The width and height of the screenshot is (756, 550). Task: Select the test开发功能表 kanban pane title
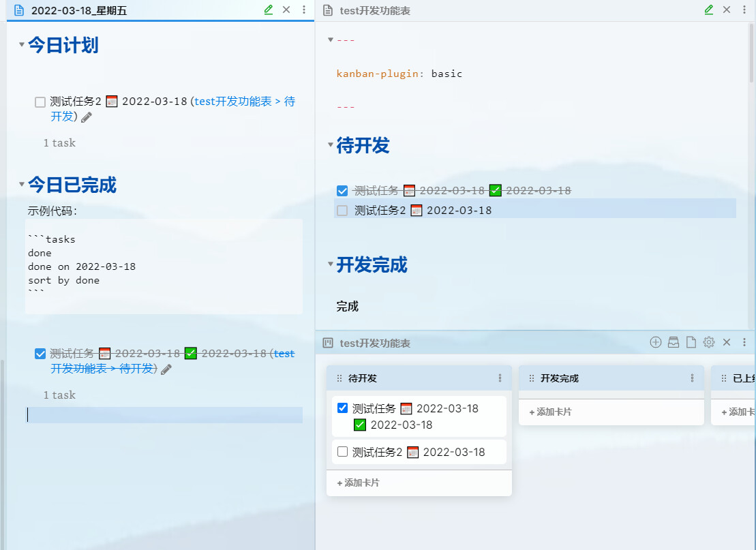(375, 343)
